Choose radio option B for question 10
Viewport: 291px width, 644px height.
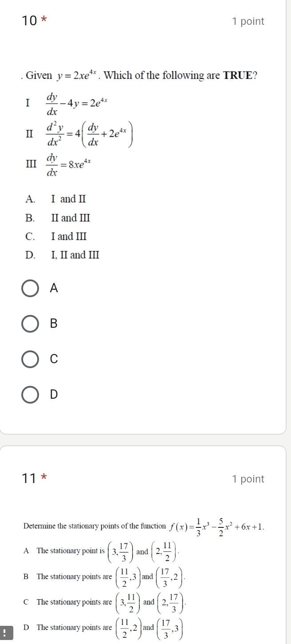pos(31,323)
